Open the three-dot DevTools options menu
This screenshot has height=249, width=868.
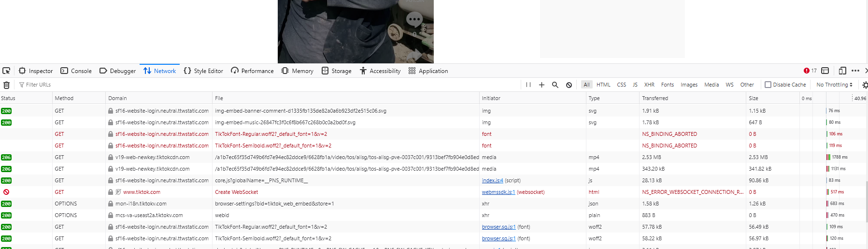(855, 71)
